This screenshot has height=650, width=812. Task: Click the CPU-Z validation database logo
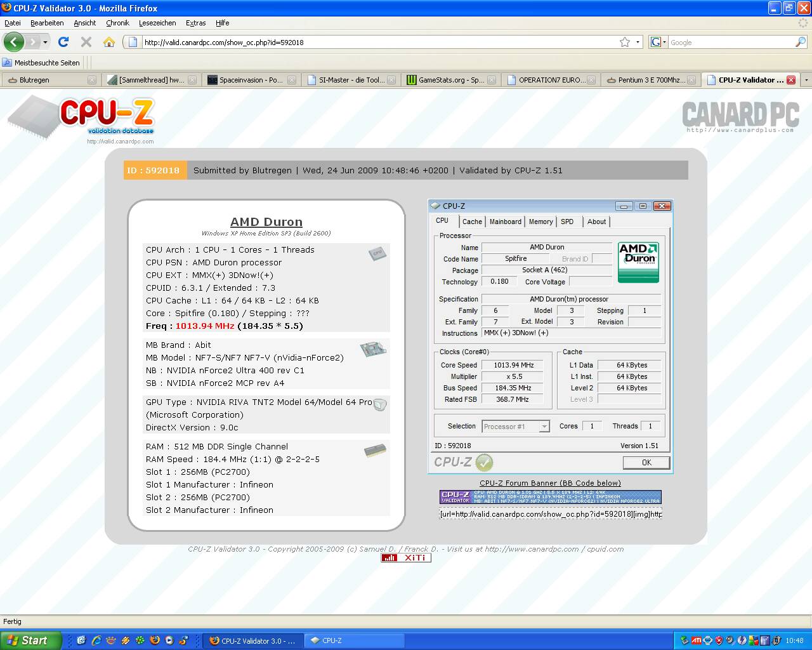point(81,117)
